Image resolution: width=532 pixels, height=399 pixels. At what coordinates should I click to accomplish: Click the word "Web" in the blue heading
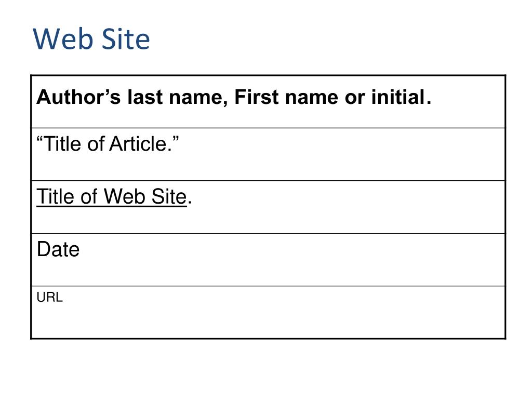(63, 38)
